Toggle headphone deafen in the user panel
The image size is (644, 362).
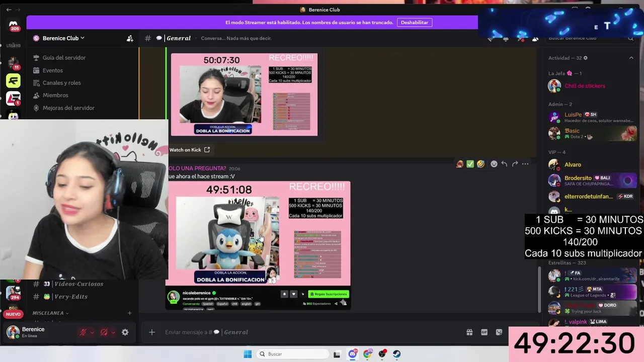coord(104,332)
